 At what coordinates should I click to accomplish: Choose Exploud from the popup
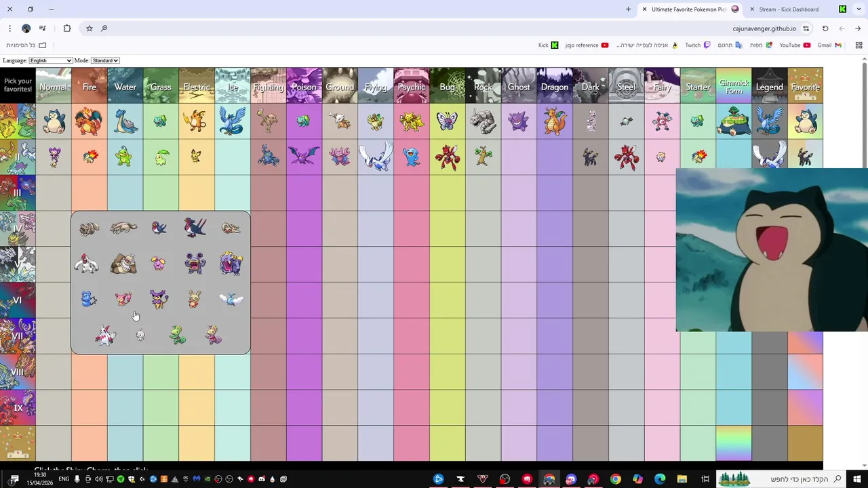[231, 264]
